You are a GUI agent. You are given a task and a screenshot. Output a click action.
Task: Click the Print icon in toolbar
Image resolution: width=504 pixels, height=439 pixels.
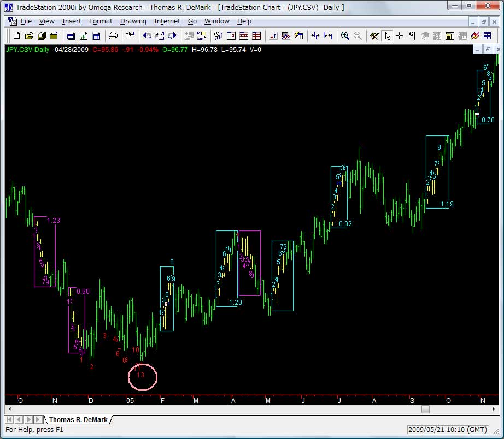[x=113, y=36]
